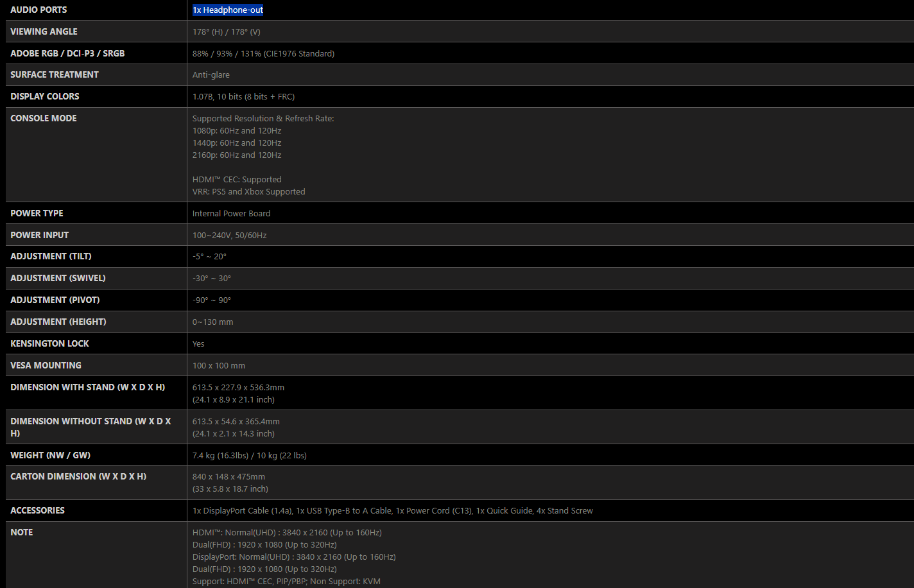Click the ADJUSTMENT (PIVOT) label
Image resolution: width=914 pixels, height=588 pixels.
point(55,300)
